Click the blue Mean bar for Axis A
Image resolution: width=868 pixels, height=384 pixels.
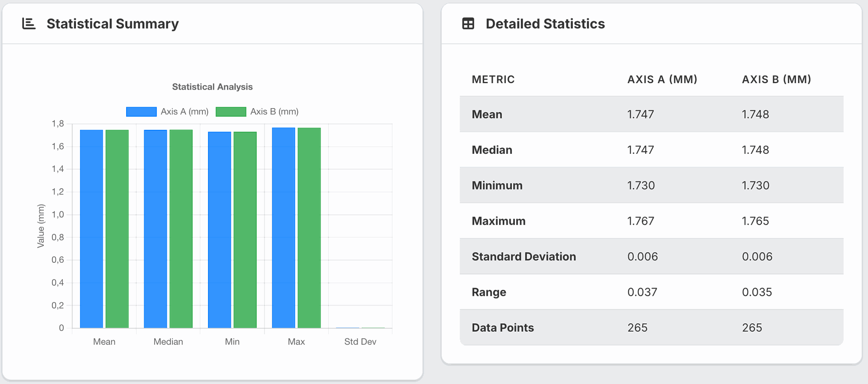[x=91, y=228]
